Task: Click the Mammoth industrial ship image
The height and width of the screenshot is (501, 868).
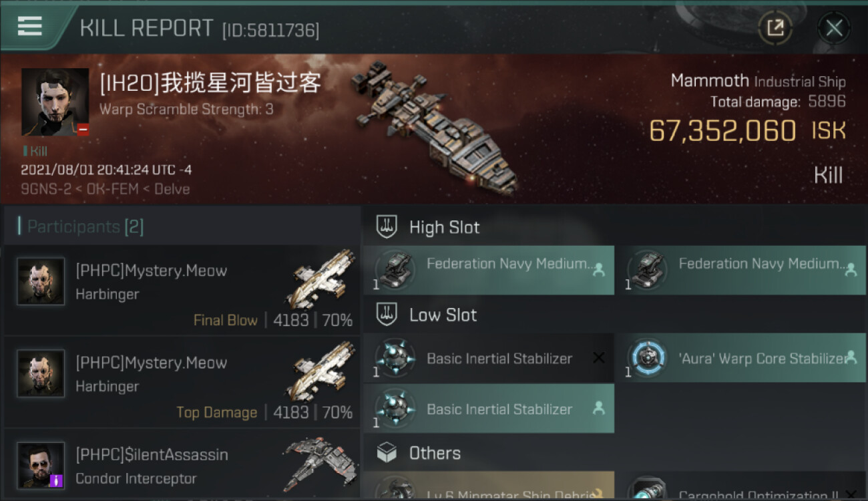Action: click(x=435, y=127)
